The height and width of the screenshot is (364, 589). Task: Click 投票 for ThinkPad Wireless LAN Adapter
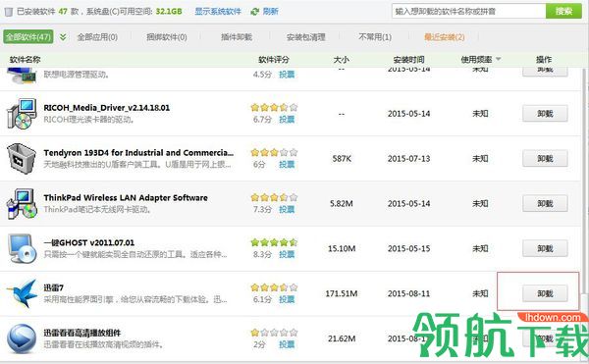click(287, 209)
